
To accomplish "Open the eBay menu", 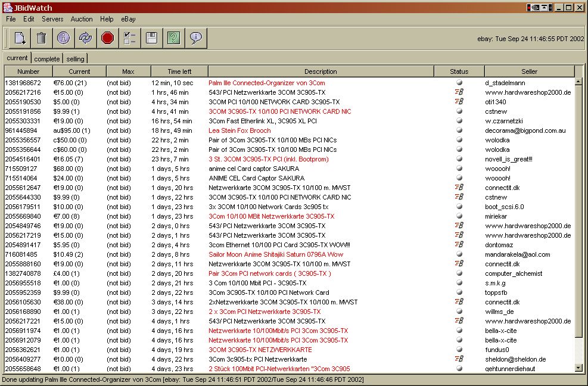I will point(128,18).
